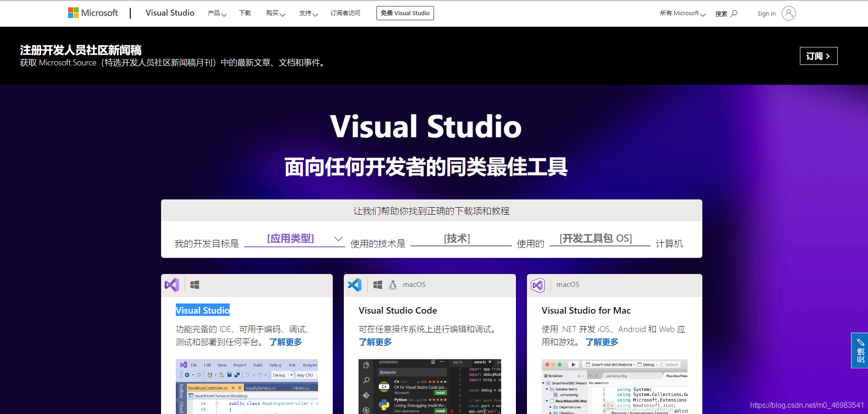The image size is (868, 414).
Task: Click 了解更多 under Visual Studio IDE description
Action: coord(285,342)
